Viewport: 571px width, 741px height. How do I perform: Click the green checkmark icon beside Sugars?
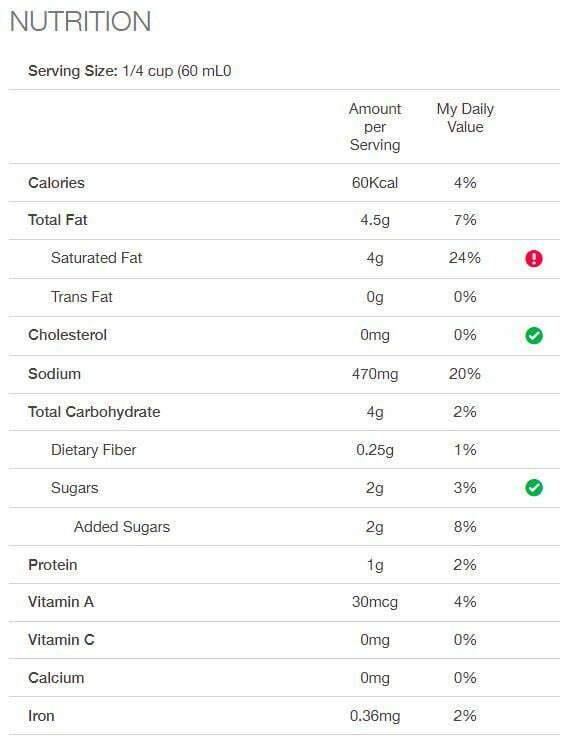coord(534,488)
